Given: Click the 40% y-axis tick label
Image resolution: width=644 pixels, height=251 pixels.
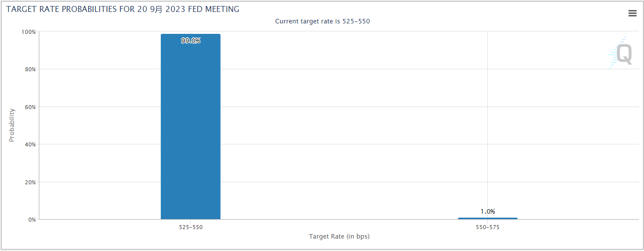Looking at the screenshot, I should 31,144.
